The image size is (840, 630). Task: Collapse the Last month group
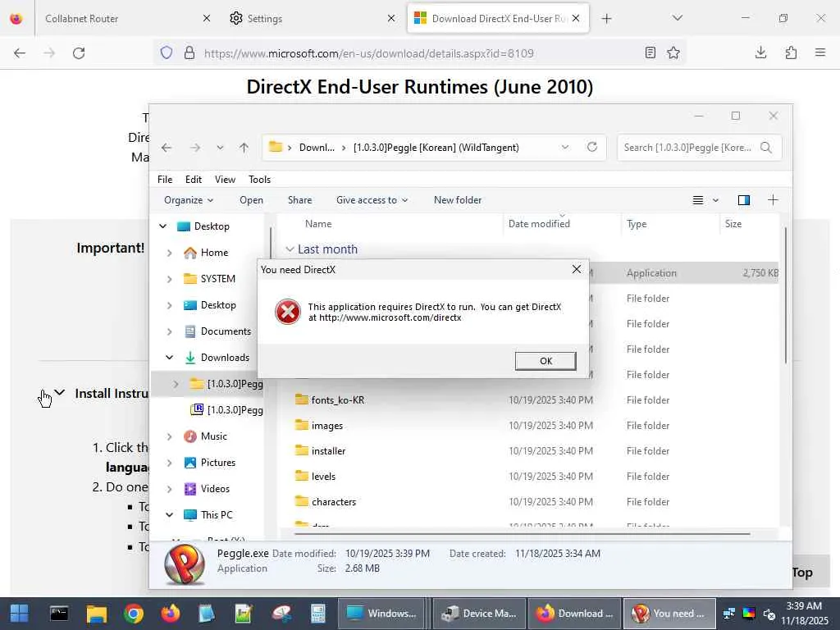coord(290,249)
